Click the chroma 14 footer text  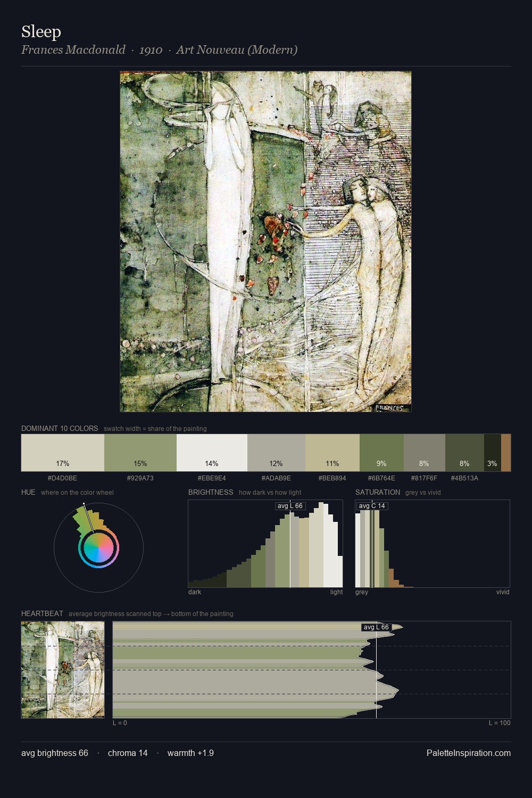128,753
